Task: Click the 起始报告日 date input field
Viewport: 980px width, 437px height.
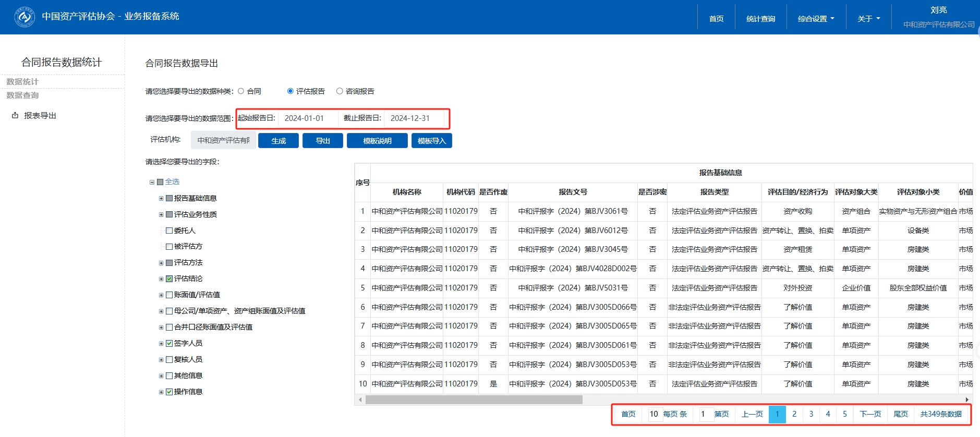Action: tap(308, 118)
